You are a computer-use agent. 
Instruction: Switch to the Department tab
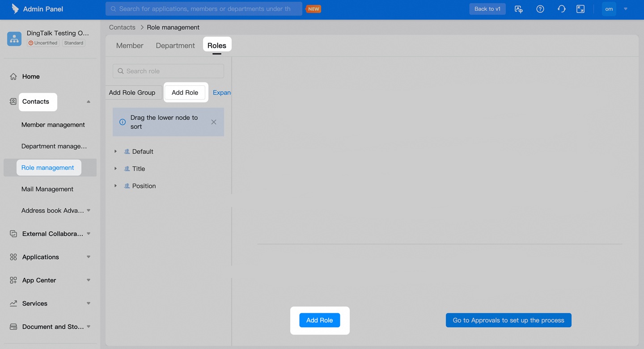point(175,46)
